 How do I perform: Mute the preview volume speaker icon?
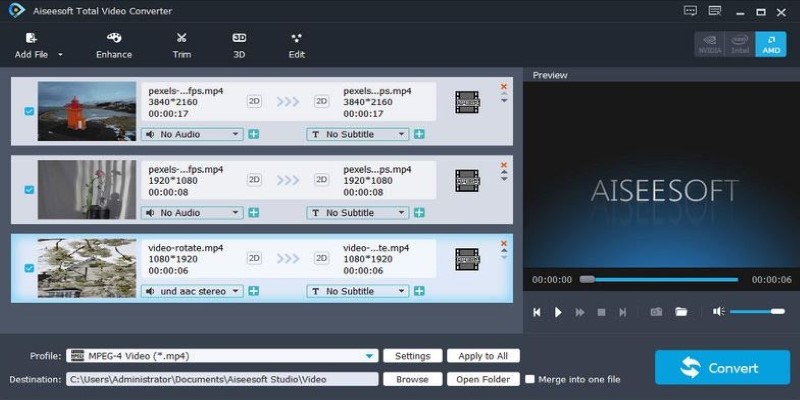(718, 312)
